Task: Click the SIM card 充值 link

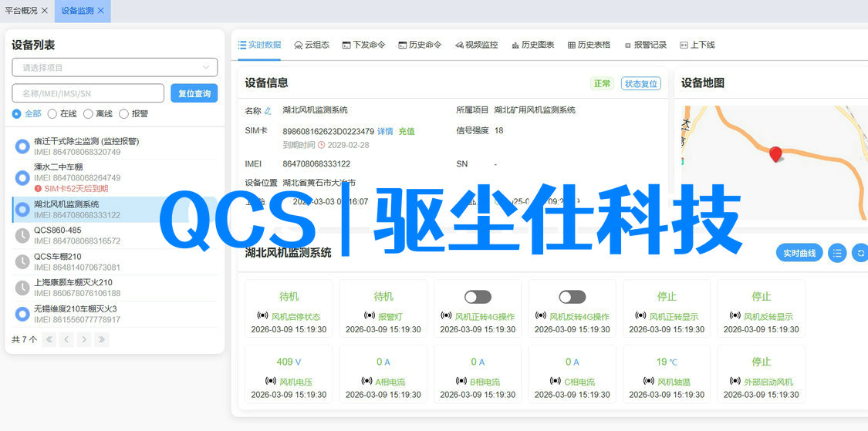Action: [407, 131]
